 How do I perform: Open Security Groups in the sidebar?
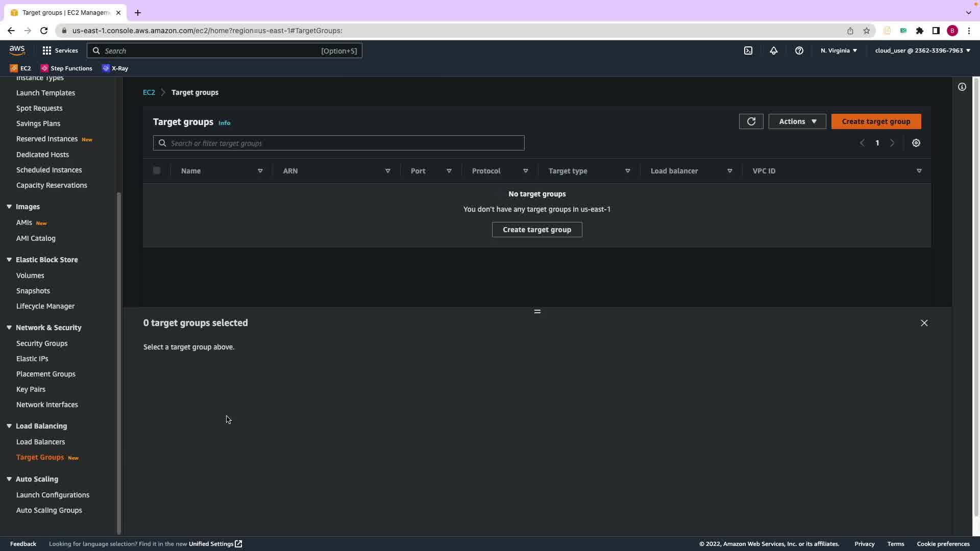coord(42,343)
